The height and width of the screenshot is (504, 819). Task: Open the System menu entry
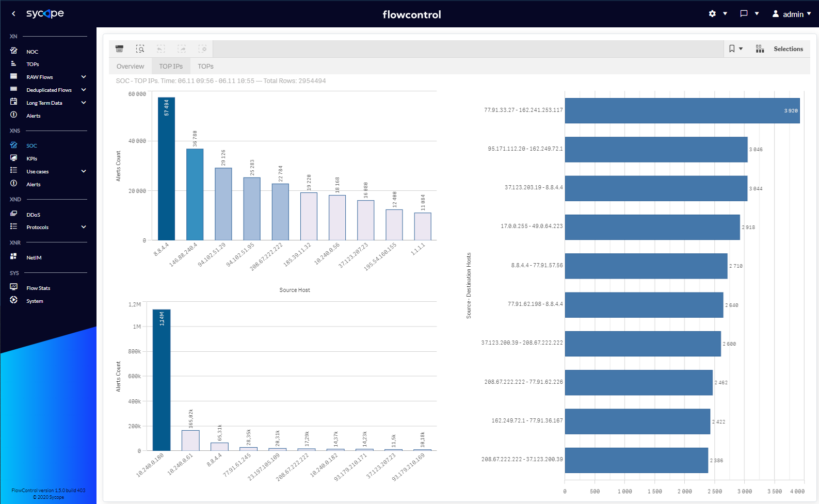pyautogui.click(x=35, y=301)
